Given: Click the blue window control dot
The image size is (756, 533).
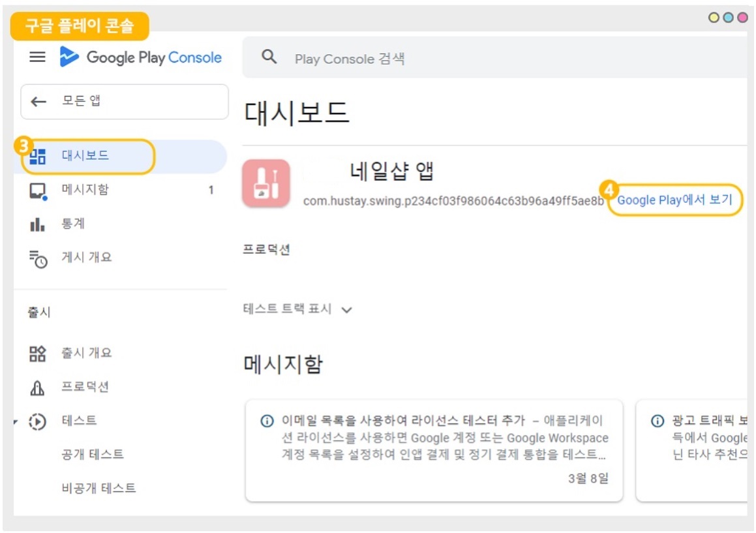Looking at the screenshot, I should point(729,18).
